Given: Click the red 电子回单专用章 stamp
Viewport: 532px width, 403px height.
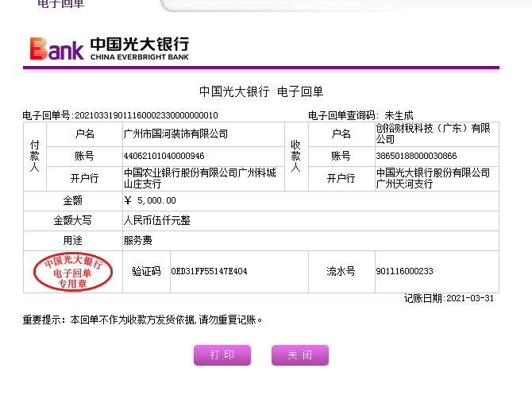Looking at the screenshot, I should click(73, 272).
